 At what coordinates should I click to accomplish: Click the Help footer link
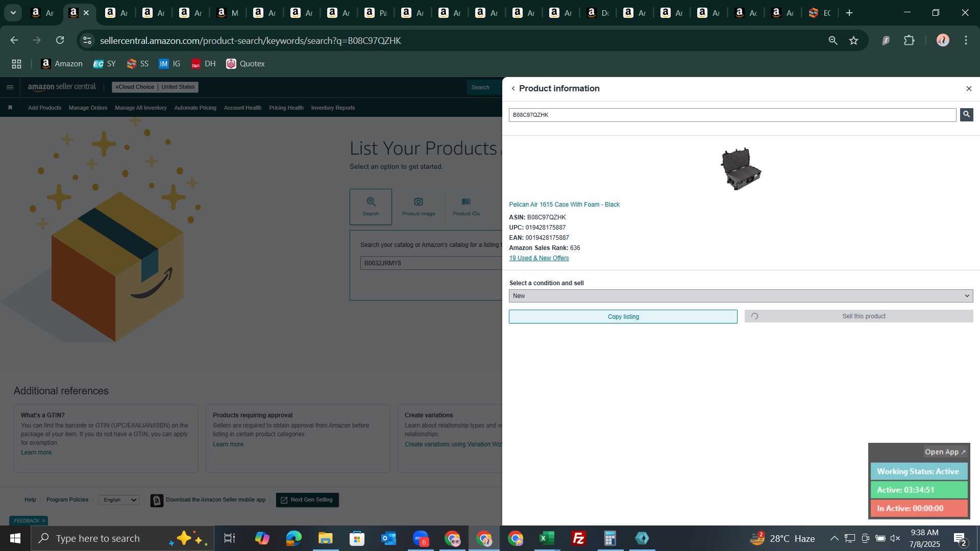[30, 500]
